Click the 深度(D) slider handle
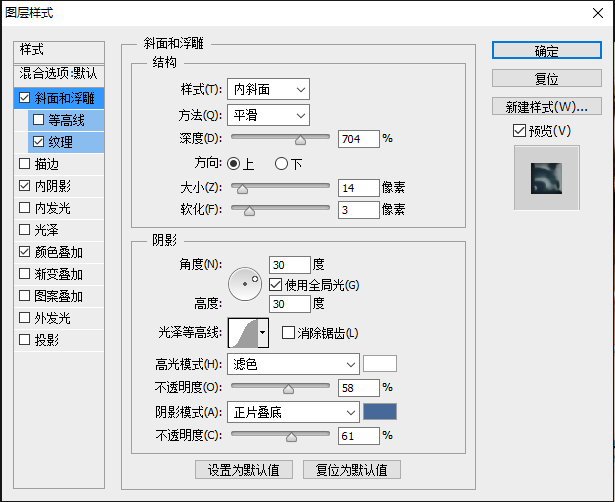Image resolution: width=615 pixels, height=502 pixels. (300, 140)
